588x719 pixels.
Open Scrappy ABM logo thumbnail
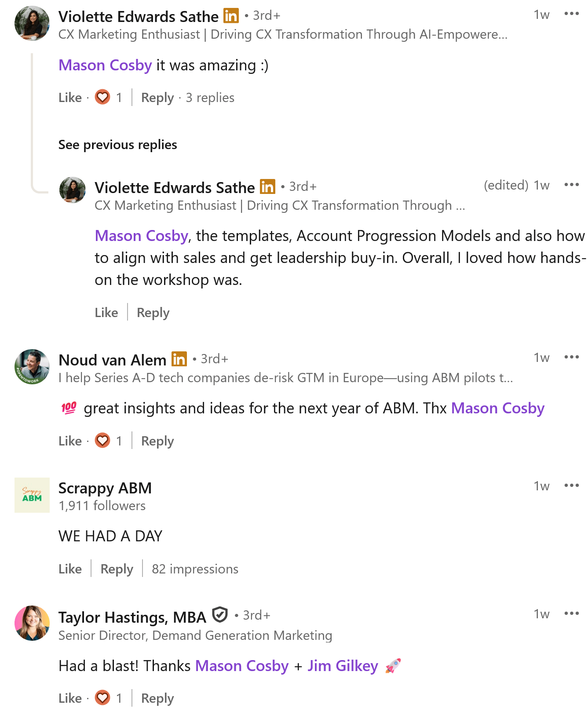pyautogui.click(x=32, y=495)
